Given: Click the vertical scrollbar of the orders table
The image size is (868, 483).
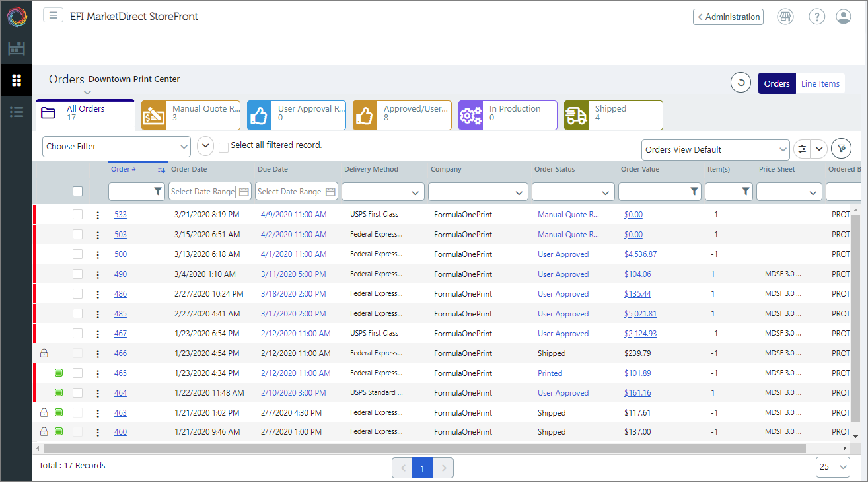Looking at the screenshot, I should (x=856, y=317).
